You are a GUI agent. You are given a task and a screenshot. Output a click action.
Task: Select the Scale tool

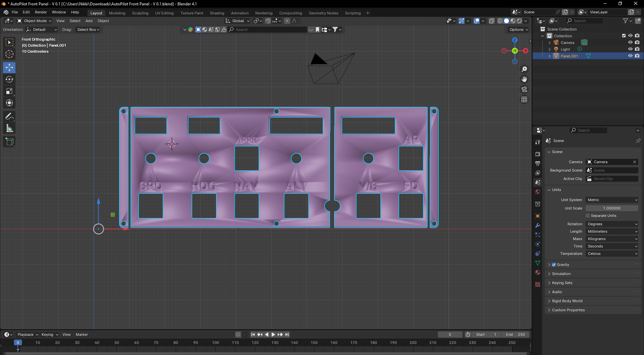click(9, 91)
